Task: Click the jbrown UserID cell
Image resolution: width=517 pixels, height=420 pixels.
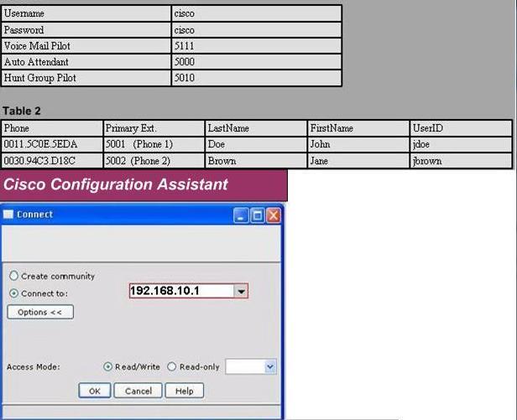Action: click(461, 161)
